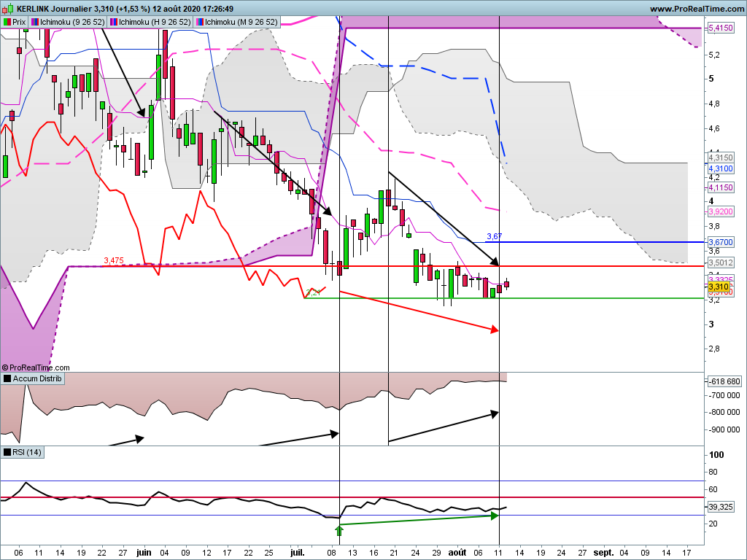Open the Prix indicator tab
The width and height of the screenshot is (747, 560).
(x=19, y=22)
